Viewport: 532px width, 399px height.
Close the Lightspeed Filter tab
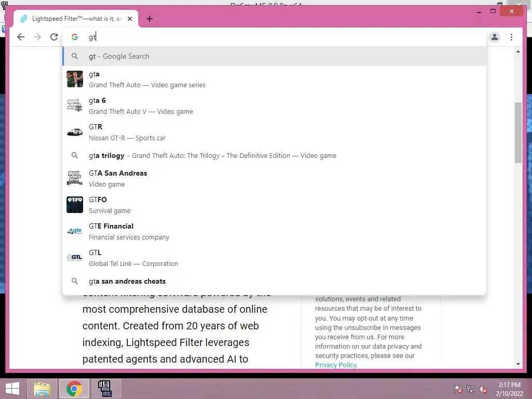(130, 19)
